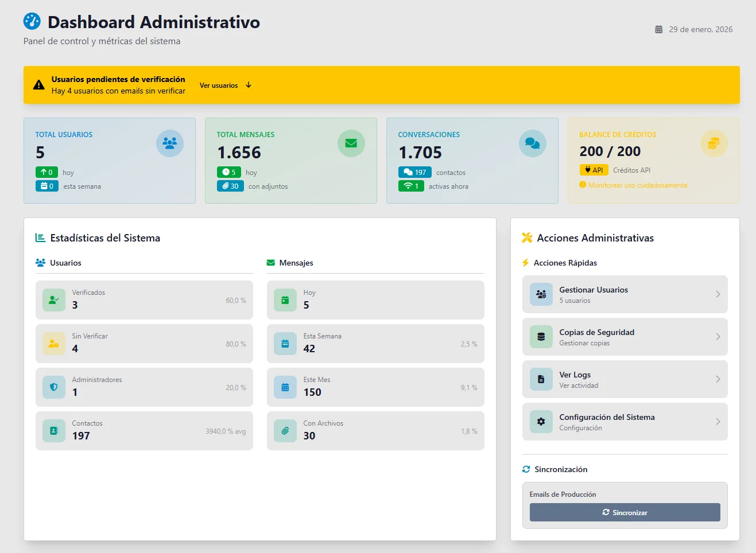
Task: Click the dashboard gauge logo icon
Action: click(32, 21)
